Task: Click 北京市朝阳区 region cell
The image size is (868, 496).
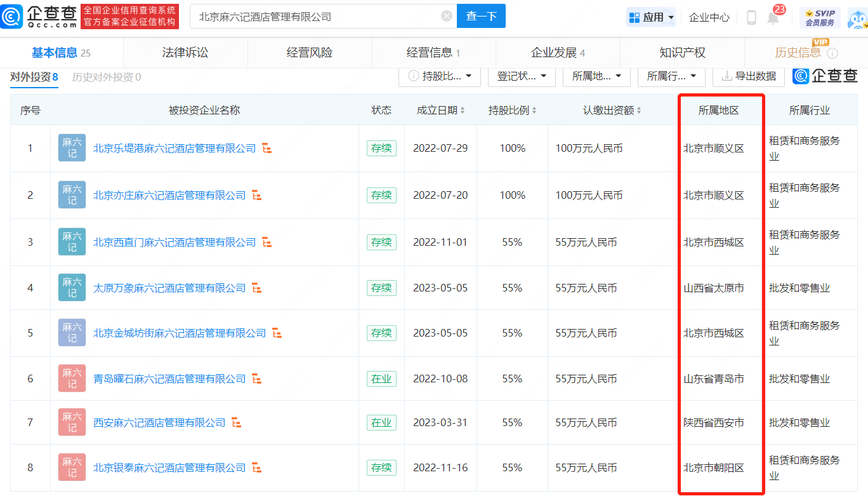Action: click(x=713, y=468)
